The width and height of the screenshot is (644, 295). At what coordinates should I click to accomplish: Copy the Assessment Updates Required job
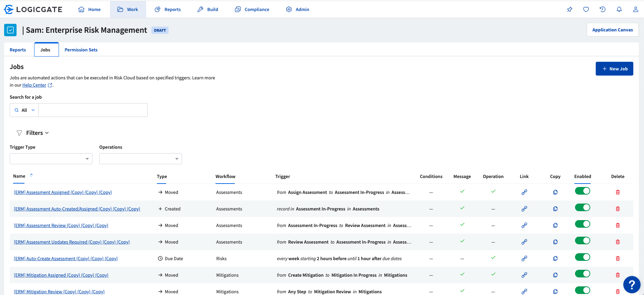[555, 242]
